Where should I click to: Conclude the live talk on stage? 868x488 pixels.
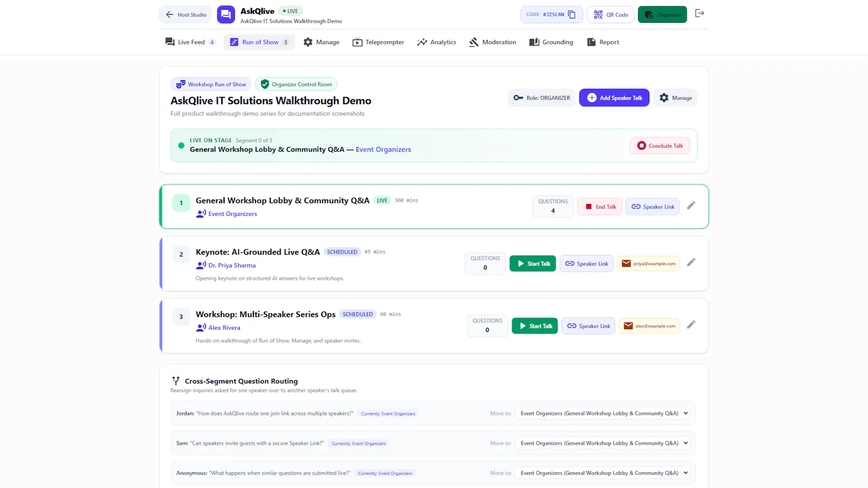(x=660, y=145)
